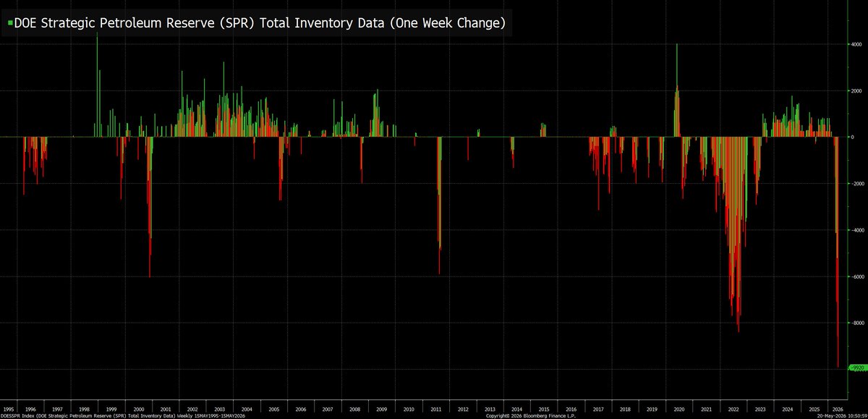Click the 2011 year label on x-axis

tap(435, 409)
